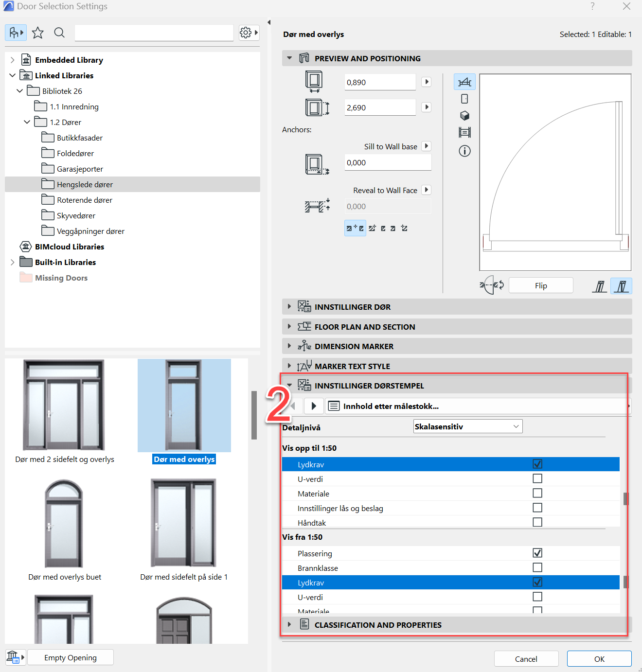Uncheck the Plassering checkbox
The width and height of the screenshot is (642, 672).
[537, 553]
